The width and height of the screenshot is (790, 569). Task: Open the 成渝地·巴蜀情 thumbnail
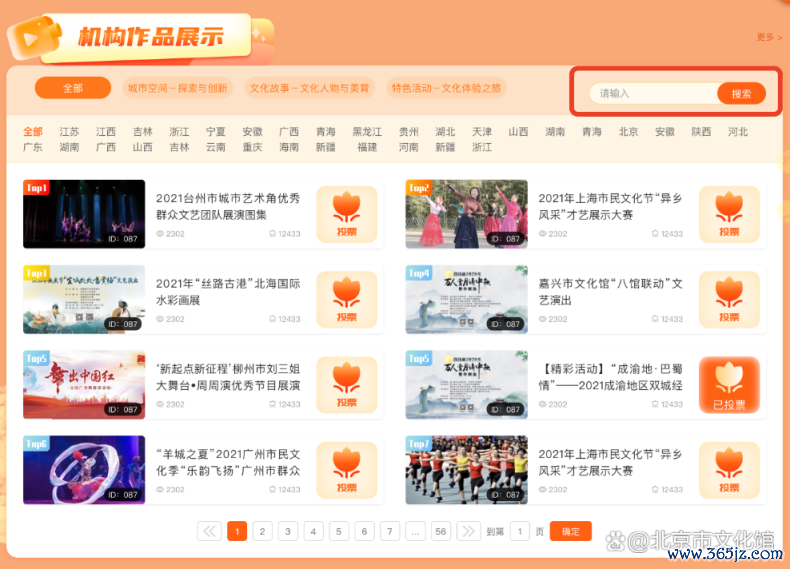coord(467,385)
